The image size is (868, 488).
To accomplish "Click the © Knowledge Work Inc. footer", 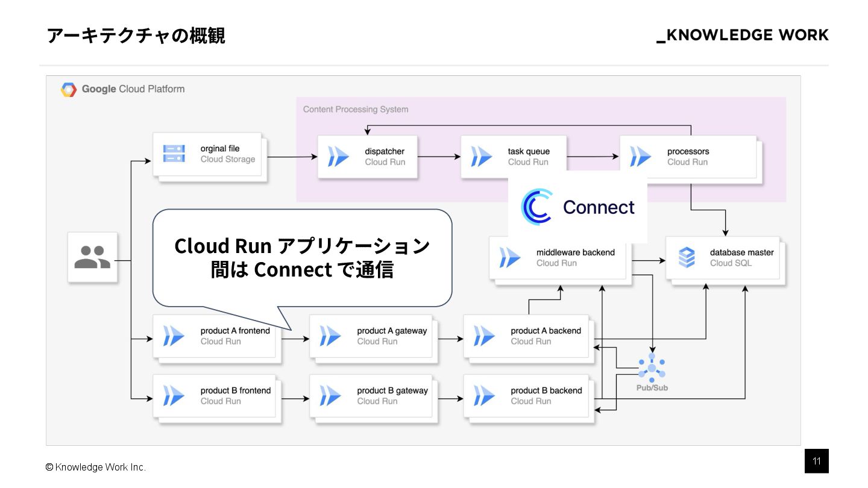I will 96,468.
